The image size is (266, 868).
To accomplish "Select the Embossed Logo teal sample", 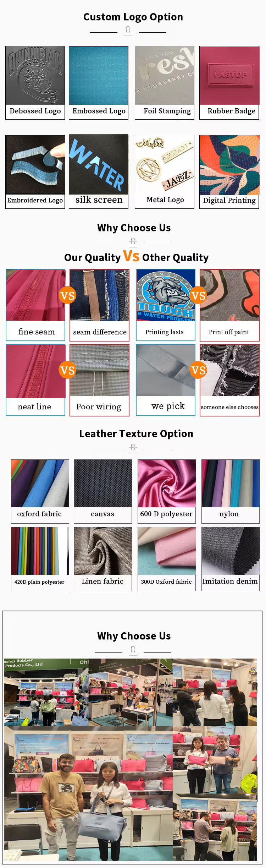I will click(99, 75).
